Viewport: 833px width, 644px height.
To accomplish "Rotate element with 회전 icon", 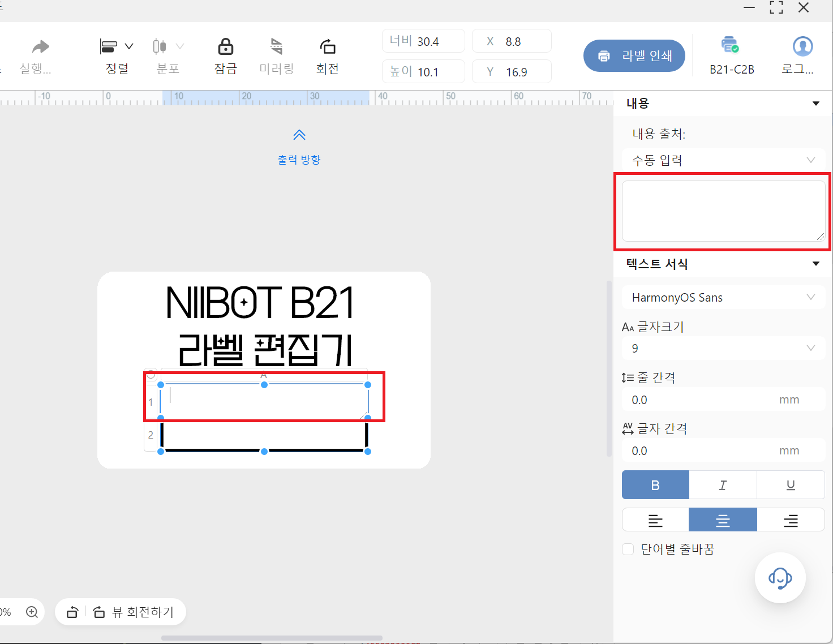I will (327, 46).
